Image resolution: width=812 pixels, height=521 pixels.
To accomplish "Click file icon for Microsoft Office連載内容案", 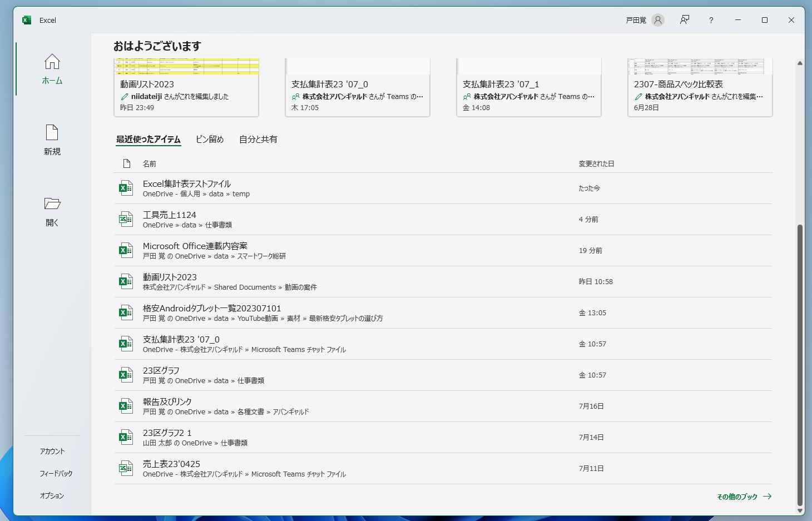I will click(126, 250).
